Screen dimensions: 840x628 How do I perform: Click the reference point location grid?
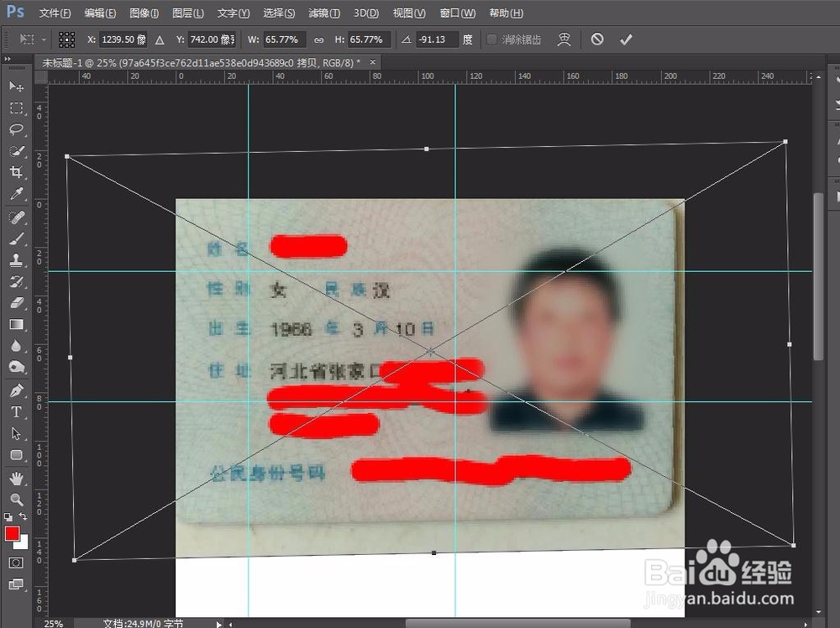click(66, 39)
